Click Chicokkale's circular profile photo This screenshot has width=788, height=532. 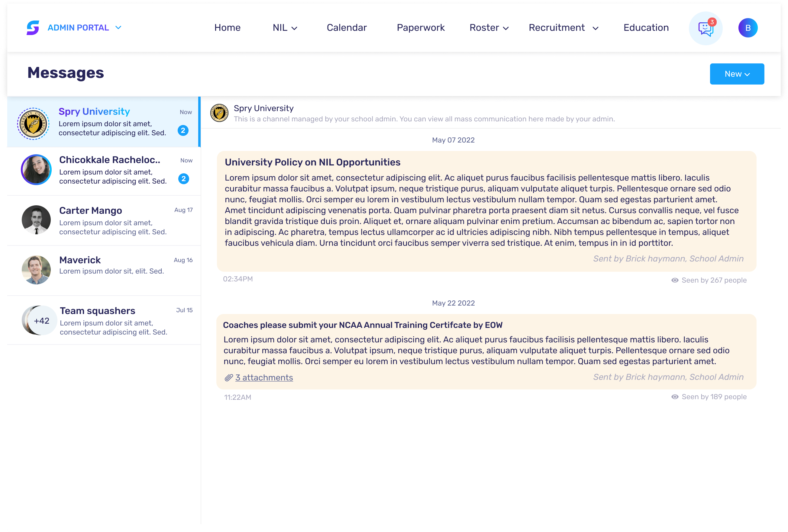click(36, 170)
